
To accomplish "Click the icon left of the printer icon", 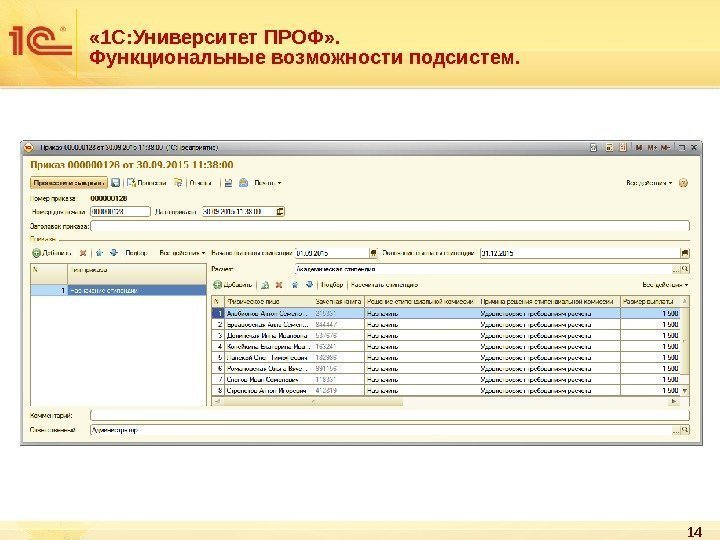I will (x=229, y=183).
